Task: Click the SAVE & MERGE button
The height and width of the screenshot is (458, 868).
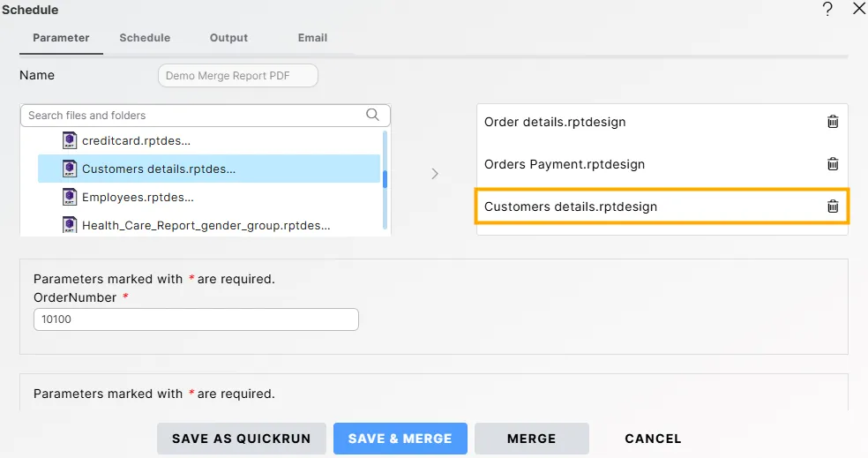Action: (400, 439)
